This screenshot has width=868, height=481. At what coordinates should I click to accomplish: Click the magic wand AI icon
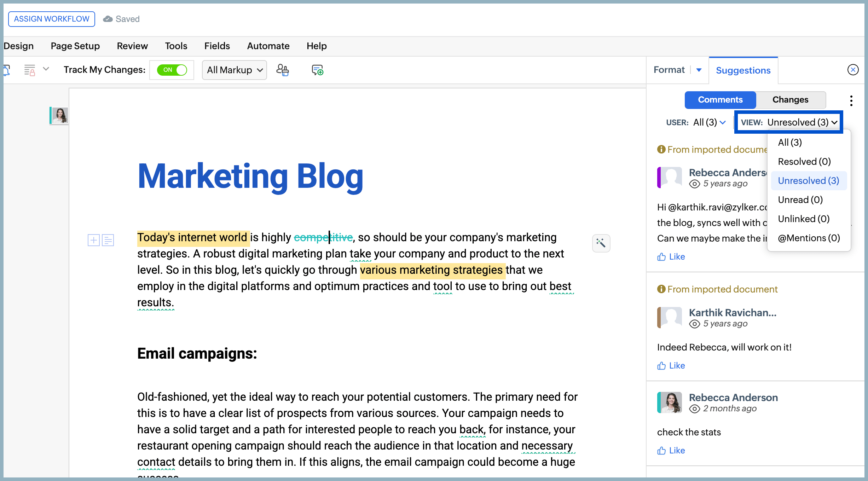point(601,243)
